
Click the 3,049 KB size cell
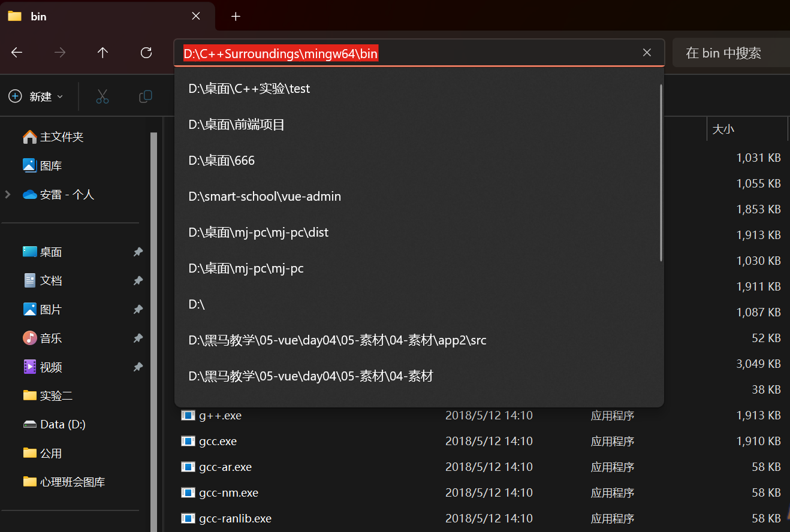[758, 364]
